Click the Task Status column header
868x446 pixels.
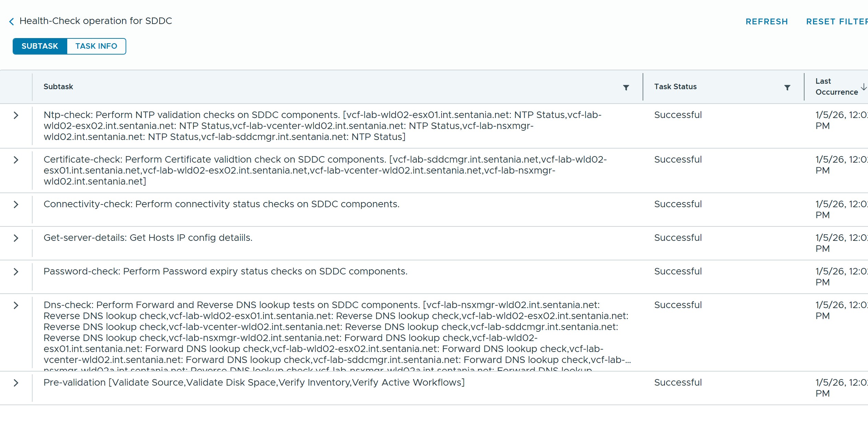coord(675,87)
